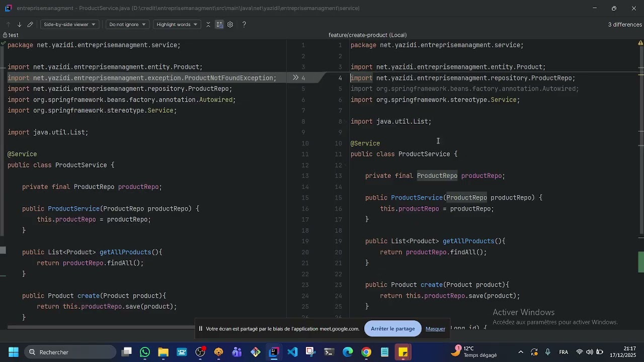
Task: Open the terminal app from the taskbar
Action: [329, 352]
